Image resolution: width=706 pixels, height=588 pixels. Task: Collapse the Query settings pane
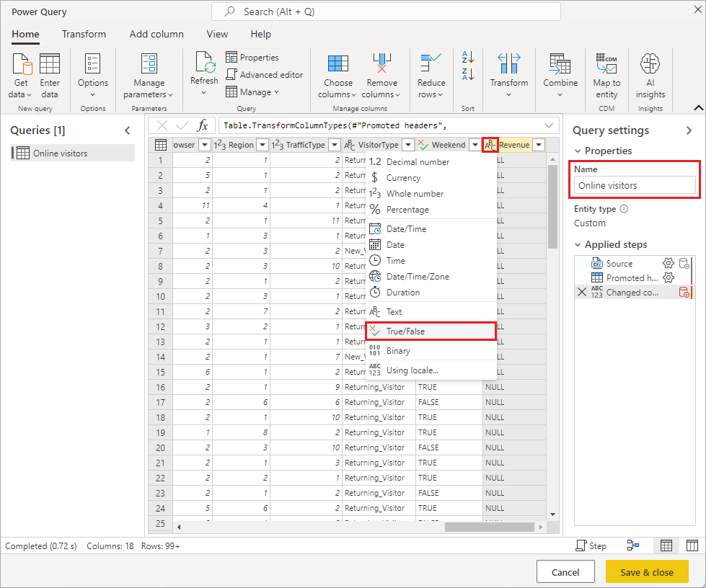coord(689,130)
